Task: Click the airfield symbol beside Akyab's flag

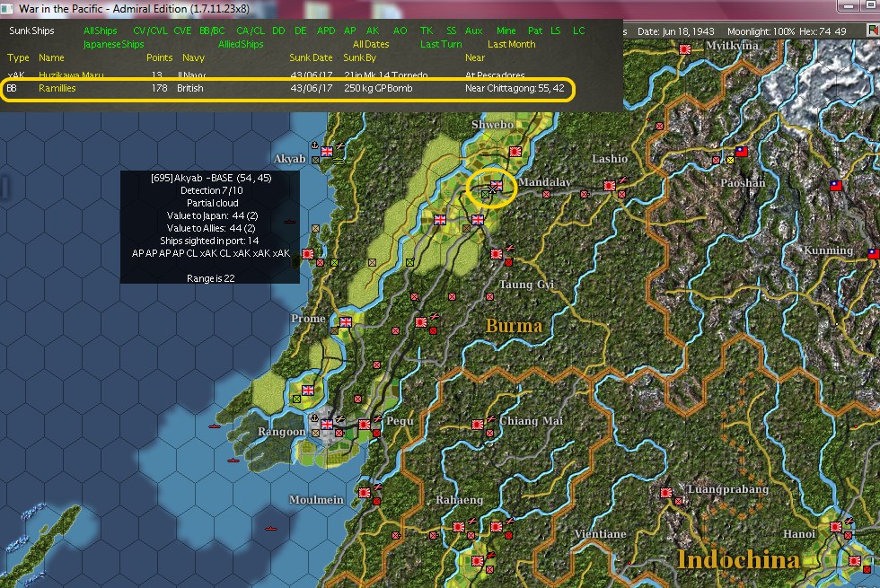Action: (339, 146)
